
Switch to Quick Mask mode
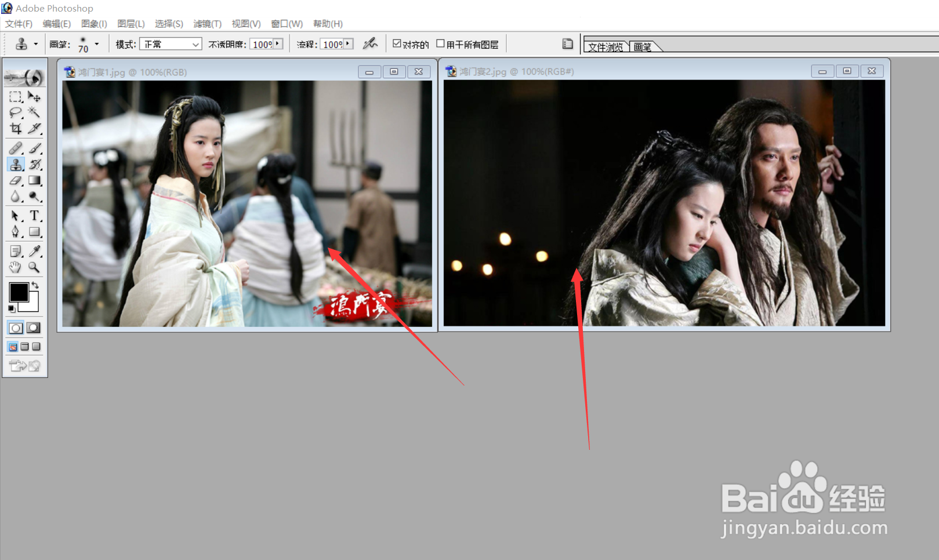click(34, 328)
